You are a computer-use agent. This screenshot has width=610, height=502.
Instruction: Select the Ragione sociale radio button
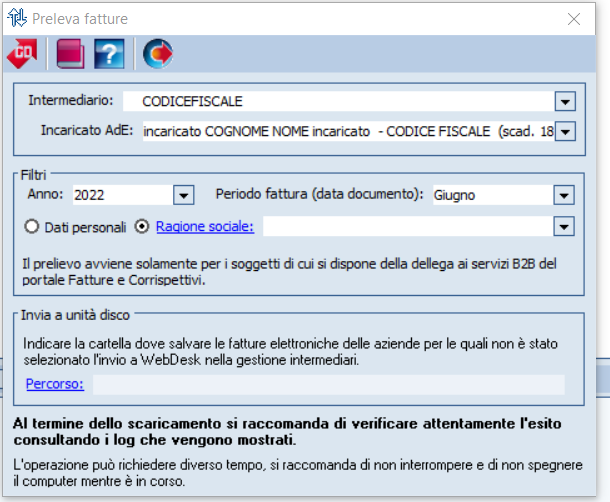point(142,226)
